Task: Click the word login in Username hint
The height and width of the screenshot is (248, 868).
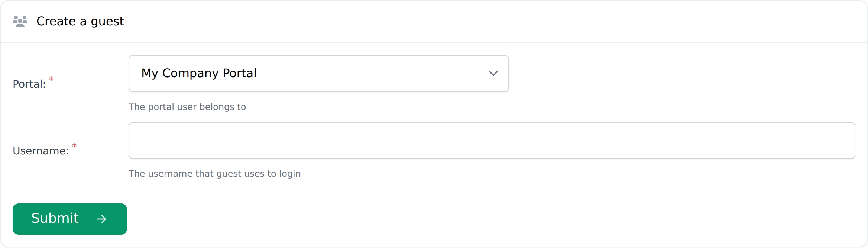Action: (x=290, y=174)
